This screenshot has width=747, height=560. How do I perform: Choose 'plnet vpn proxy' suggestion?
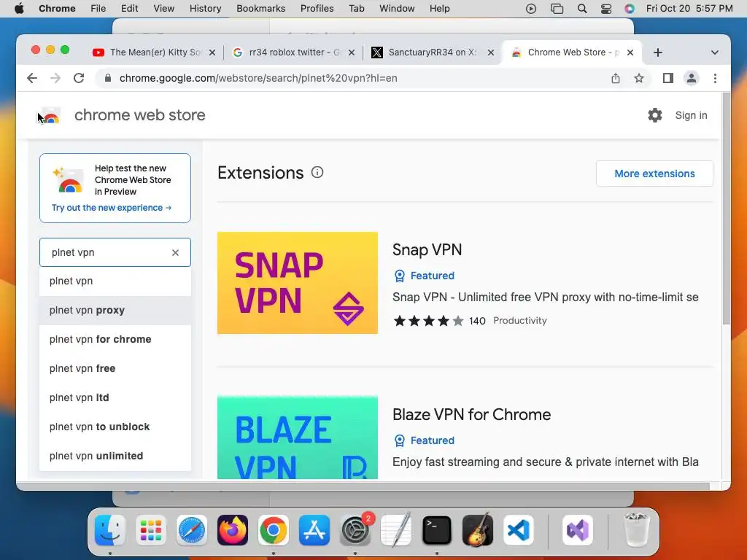tap(115, 310)
